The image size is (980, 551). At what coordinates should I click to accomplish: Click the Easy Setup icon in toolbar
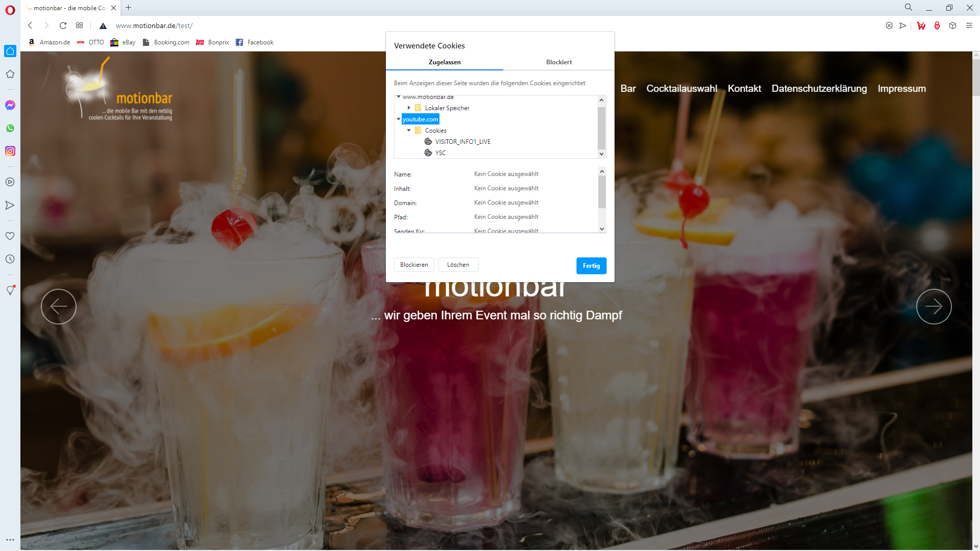[x=969, y=26]
